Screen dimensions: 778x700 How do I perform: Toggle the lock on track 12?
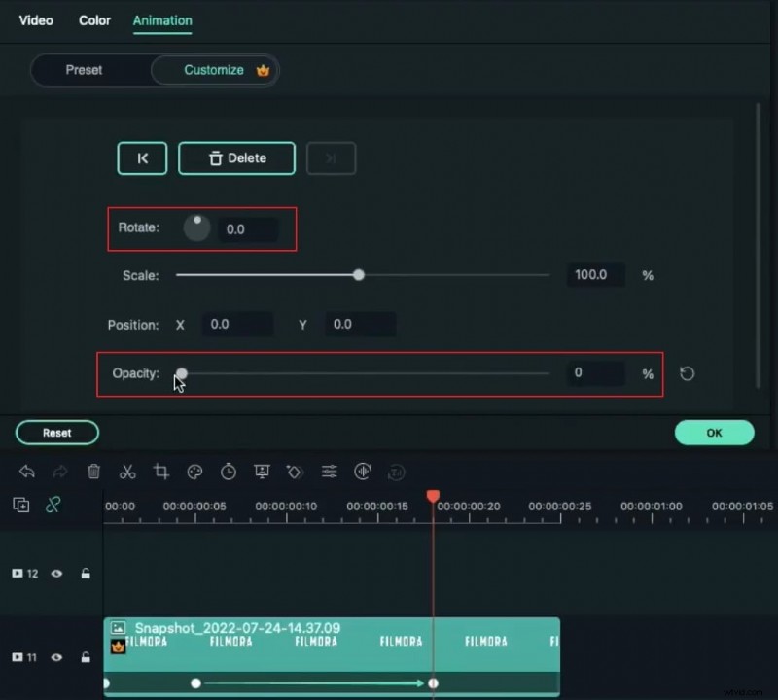click(x=86, y=574)
